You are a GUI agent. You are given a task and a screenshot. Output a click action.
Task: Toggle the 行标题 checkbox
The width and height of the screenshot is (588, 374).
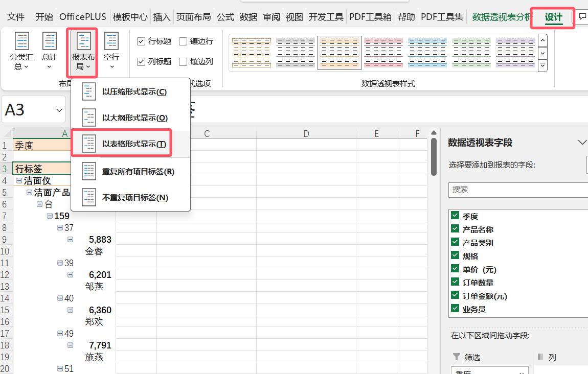[x=141, y=41]
